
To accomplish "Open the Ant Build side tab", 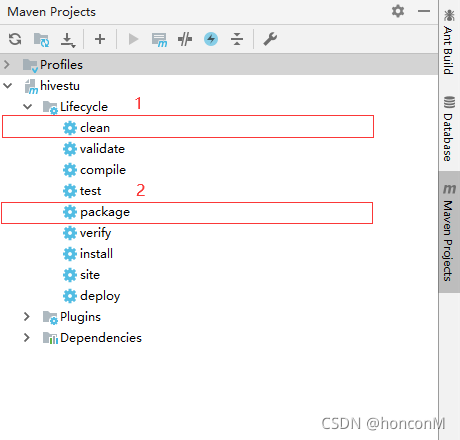I will tap(449, 42).
